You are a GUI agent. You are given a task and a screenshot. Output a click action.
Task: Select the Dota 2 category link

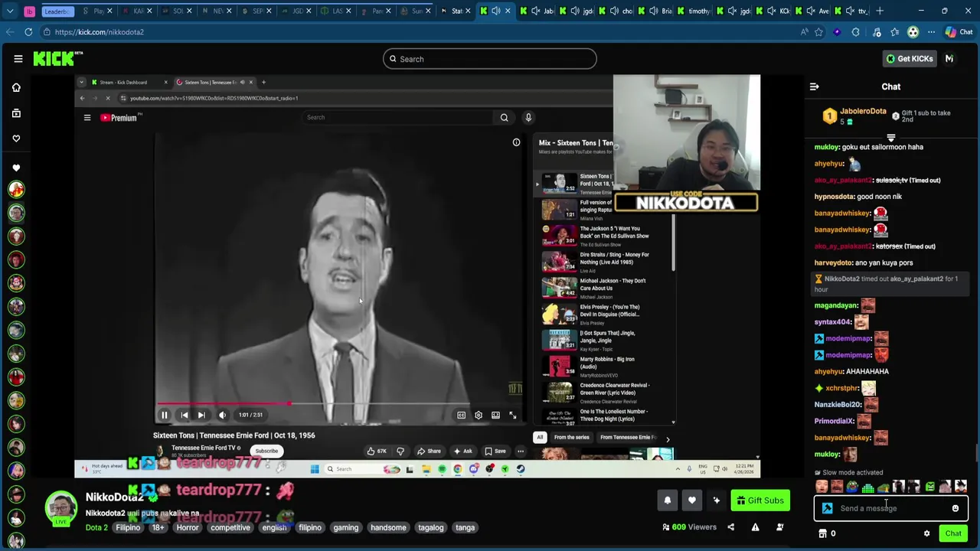tap(96, 527)
